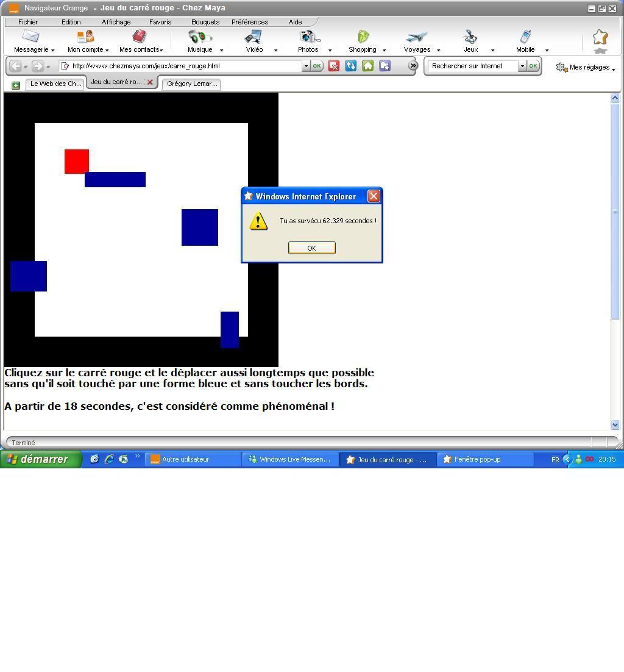
Task: Click the Messenger buddy icon in the system tray
Action: 579,459
